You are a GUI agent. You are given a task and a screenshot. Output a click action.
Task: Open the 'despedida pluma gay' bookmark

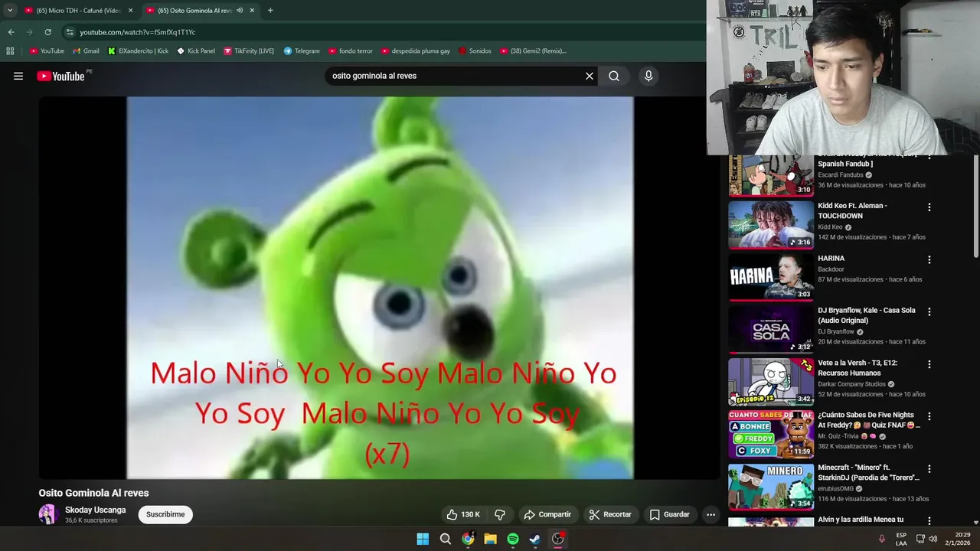point(415,51)
